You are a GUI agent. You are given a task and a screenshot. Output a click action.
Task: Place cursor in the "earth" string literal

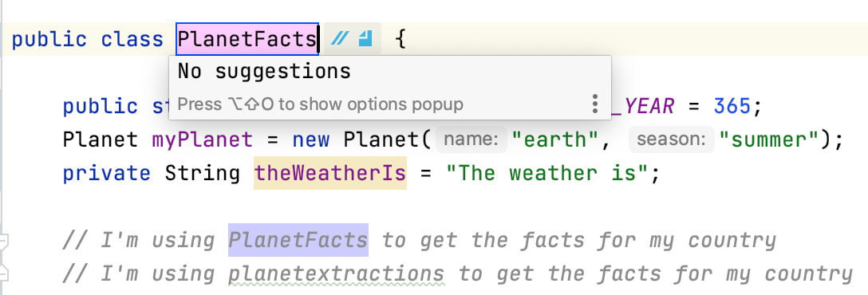coord(560,140)
